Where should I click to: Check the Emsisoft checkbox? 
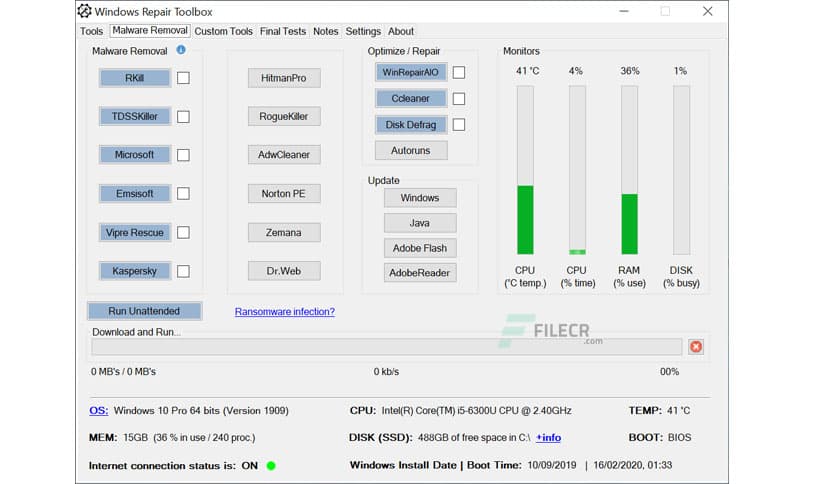[183, 193]
